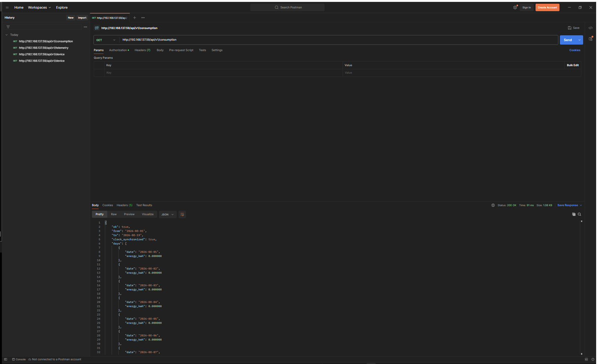This screenshot has height=364, width=598.
Task: Click the Value field in Query Params
Action: (x=453, y=73)
